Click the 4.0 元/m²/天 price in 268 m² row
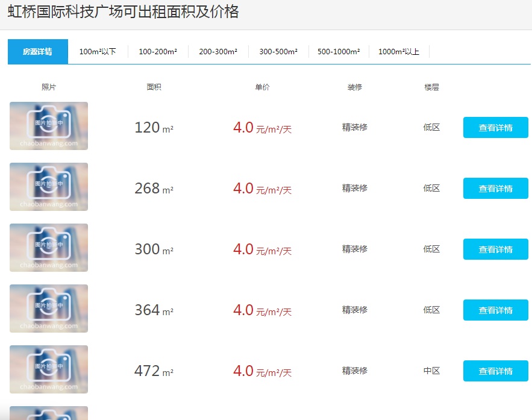The height and width of the screenshot is (420, 532). tap(262, 188)
